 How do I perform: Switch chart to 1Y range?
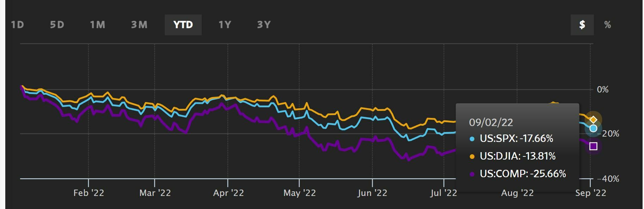coord(225,25)
